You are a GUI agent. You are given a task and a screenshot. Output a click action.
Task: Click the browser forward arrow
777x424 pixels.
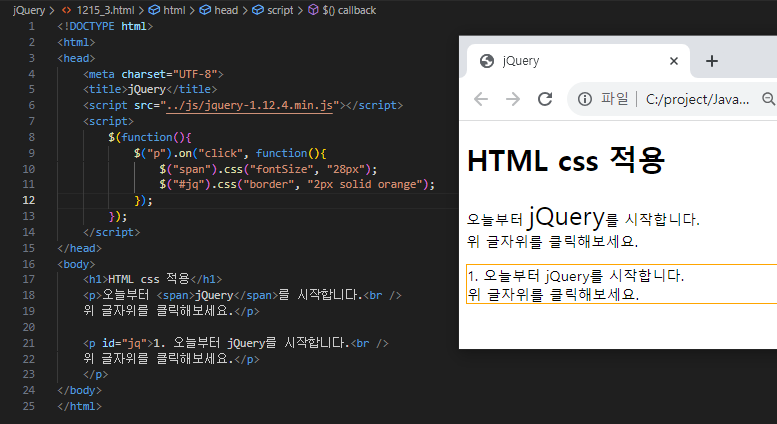(513, 99)
